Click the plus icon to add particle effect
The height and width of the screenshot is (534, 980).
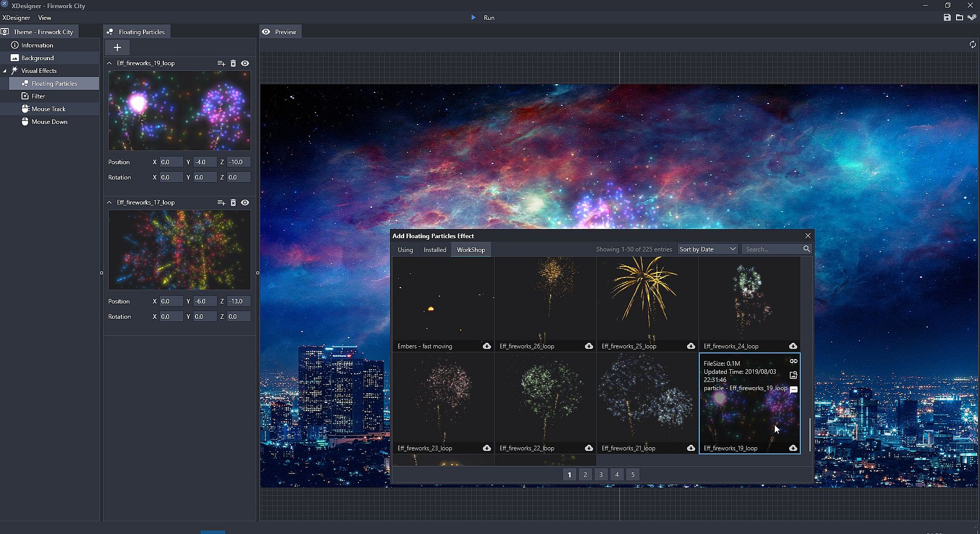point(117,47)
